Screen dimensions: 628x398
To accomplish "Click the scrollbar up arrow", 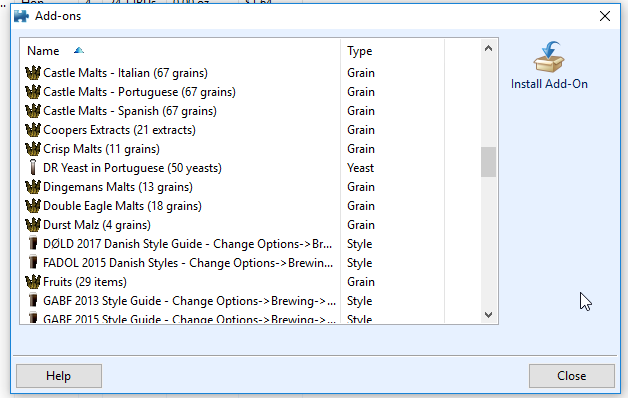I will point(488,49).
